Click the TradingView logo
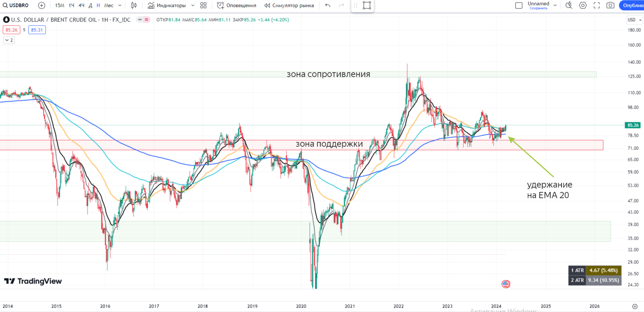The width and height of the screenshot is (644, 312). click(33, 281)
